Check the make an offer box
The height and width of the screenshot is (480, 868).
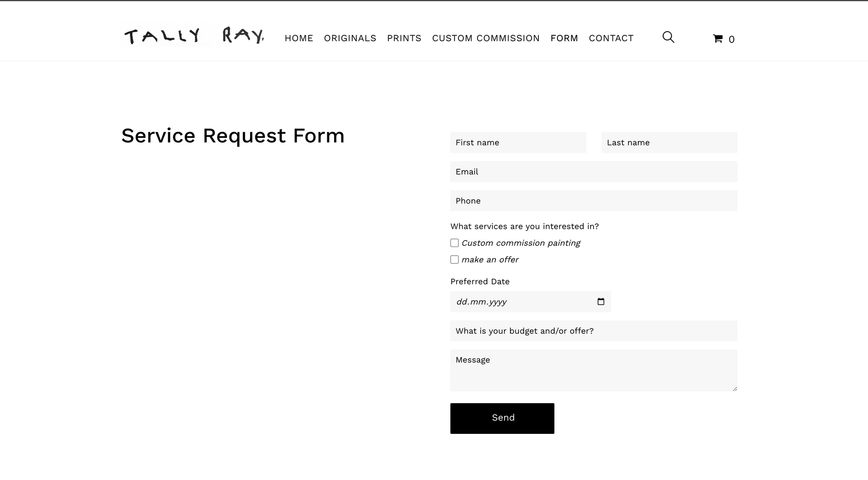pyautogui.click(x=454, y=260)
